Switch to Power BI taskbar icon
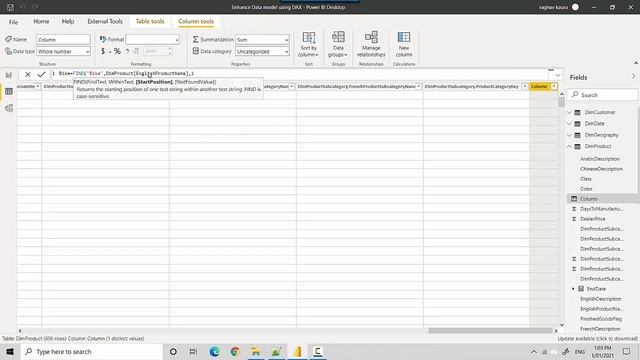The image size is (640, 360). pos(297,351)
